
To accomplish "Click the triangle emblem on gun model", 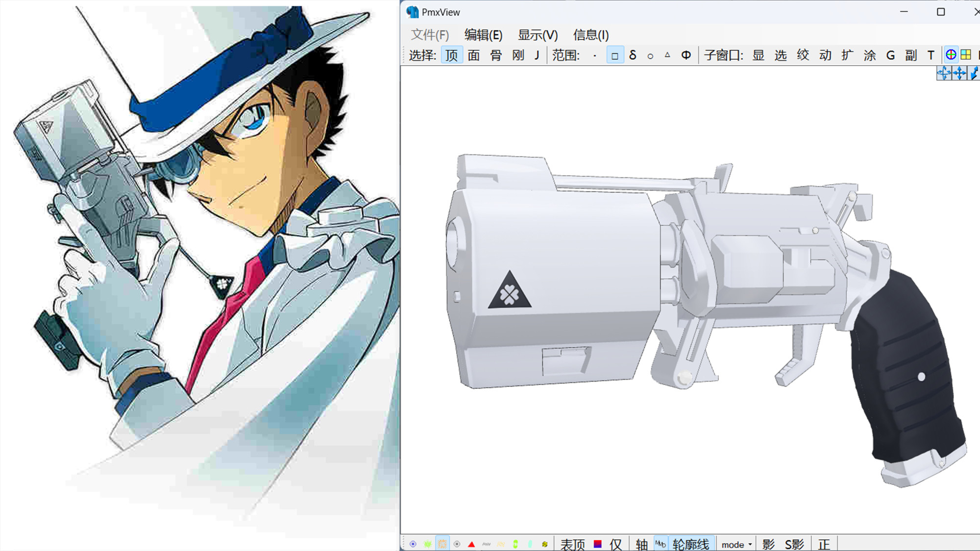I will tap(510, 293).
